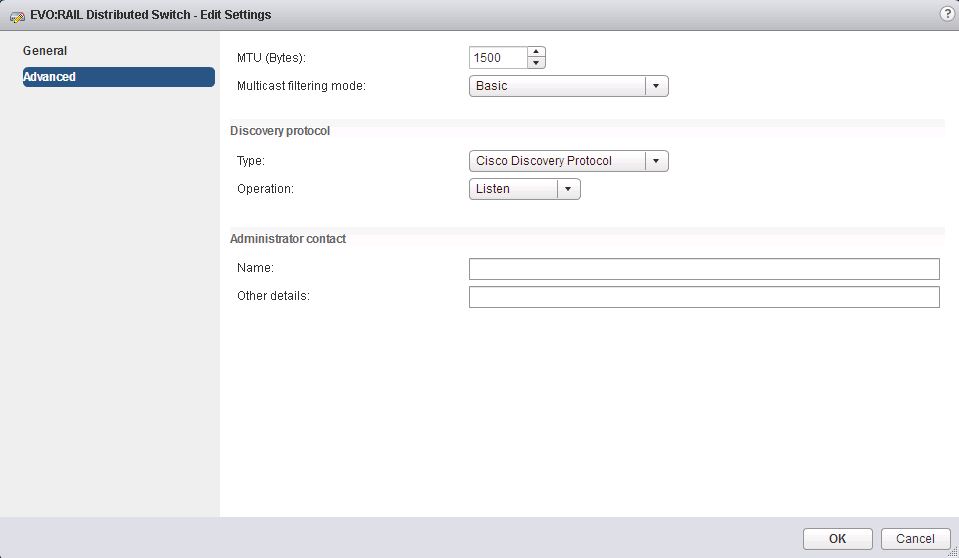Click the distributed switch icon in title bar
The image size is (959, 558).
(17, 16)
